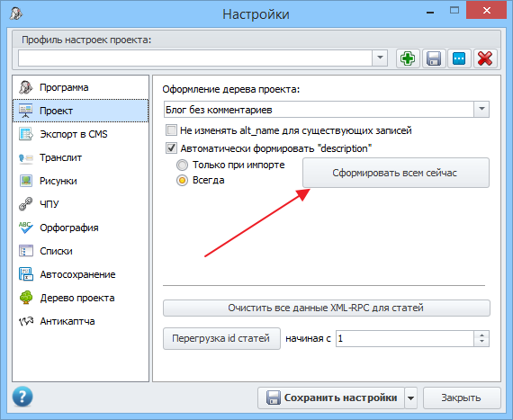The width and height of the screenshot is (513, 420).
Task: Select the Дерево проекта tree icon
Action: coord(26,298)
